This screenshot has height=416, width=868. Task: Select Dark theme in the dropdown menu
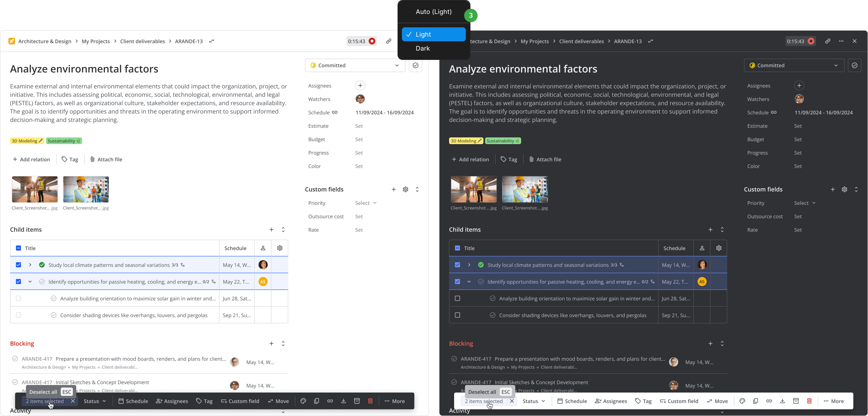tap(422, 48)
